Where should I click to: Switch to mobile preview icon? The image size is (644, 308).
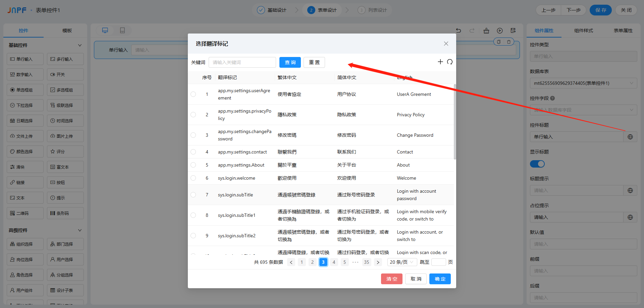(x=122, y=30)
